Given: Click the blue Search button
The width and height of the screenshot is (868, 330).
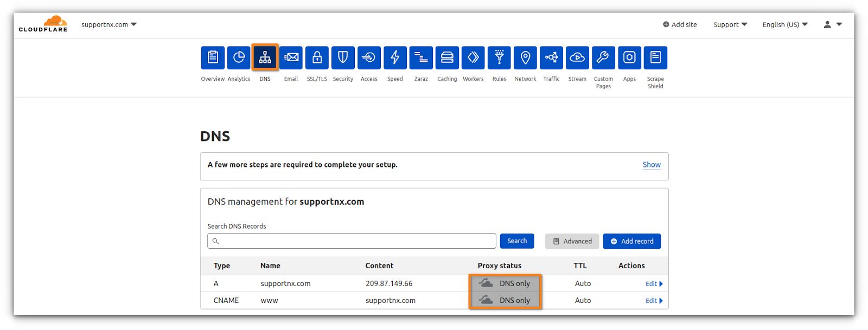Looking at the screenshot, I should coord(517,241).
